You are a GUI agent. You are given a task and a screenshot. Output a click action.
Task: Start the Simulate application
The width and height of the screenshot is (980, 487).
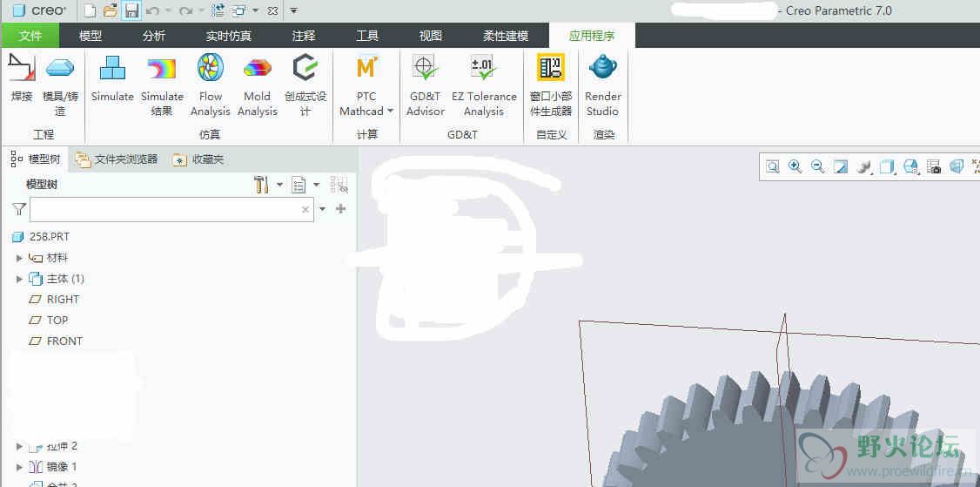coord(112,78)
